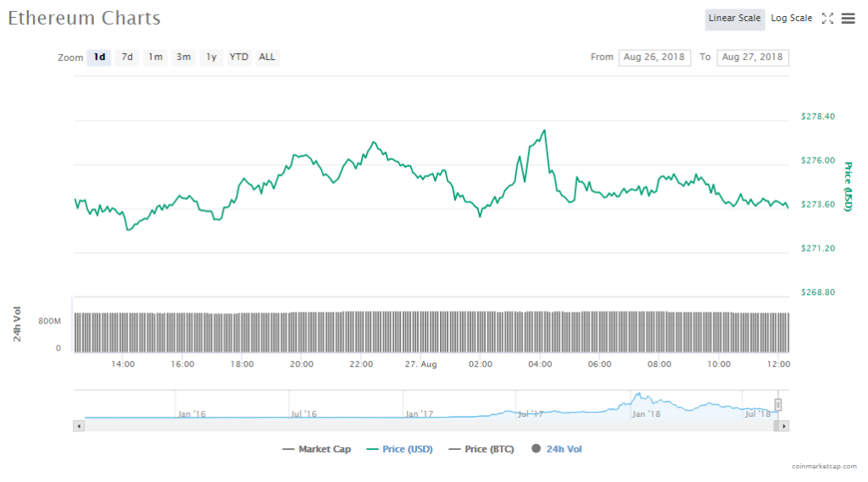Show ALL time range
The image size is (868, 482).
[x=267, y=58]
